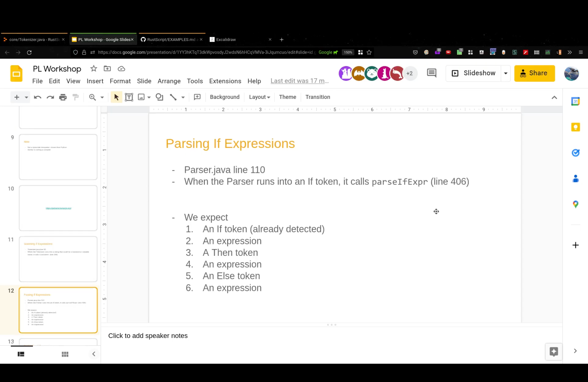This screenshot has width=588, height=382.
Task: Open the Layout dropdown
Action: click(x=259, y=97)
